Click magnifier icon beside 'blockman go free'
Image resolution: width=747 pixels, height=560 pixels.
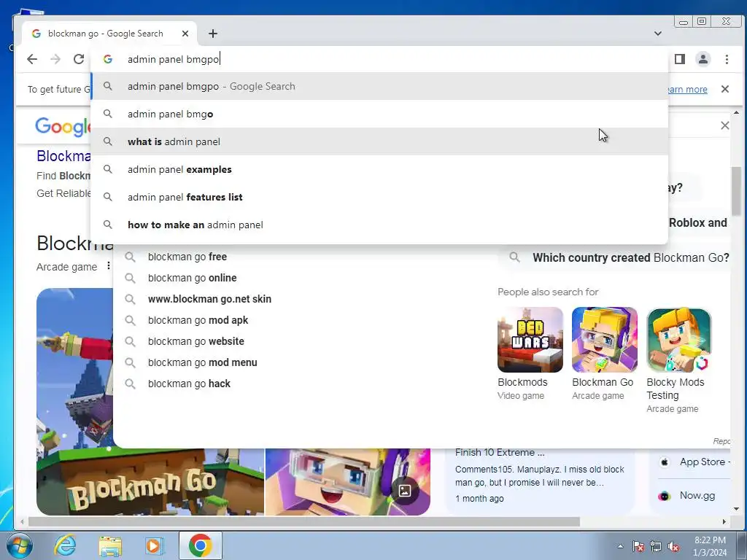coord(130,257)
